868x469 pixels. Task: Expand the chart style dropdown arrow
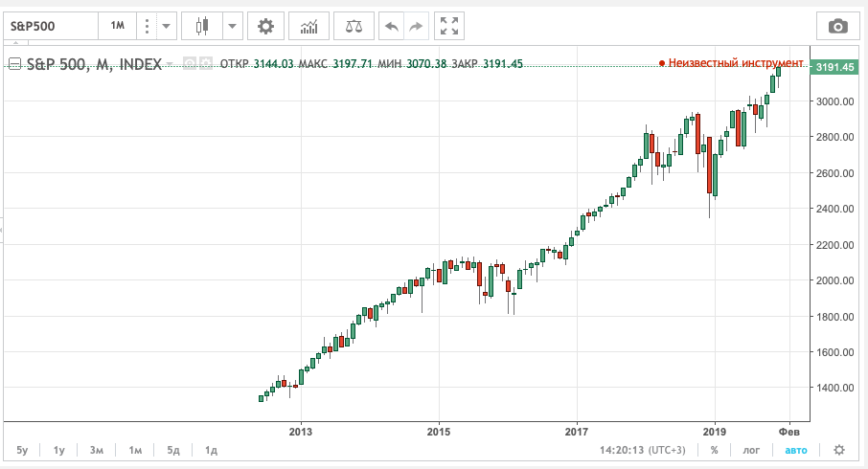[x=233, y=26]
